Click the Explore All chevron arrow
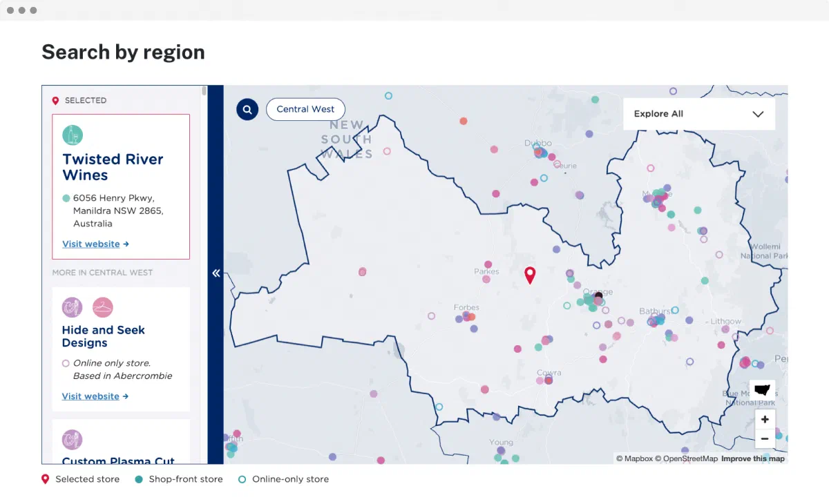Viewport: 829px width, 504px height. [758, 114]
